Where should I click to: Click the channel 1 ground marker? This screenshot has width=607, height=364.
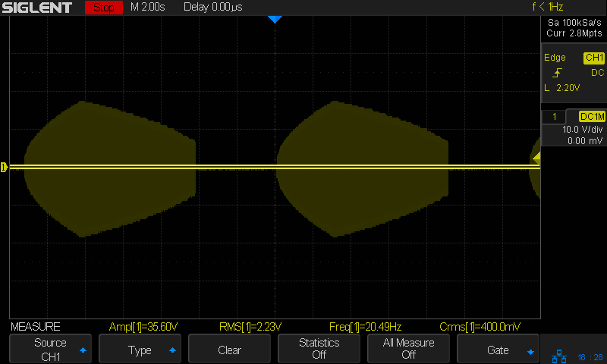tap(4, 167)
